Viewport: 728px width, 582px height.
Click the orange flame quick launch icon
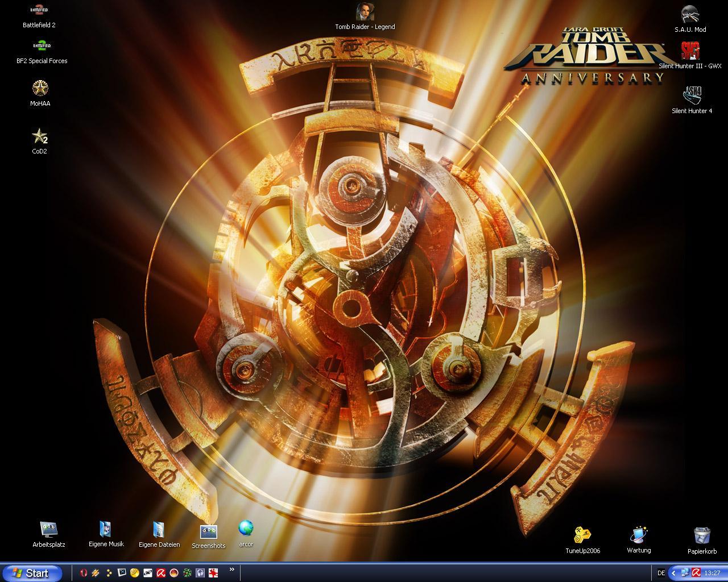[174, 573]
